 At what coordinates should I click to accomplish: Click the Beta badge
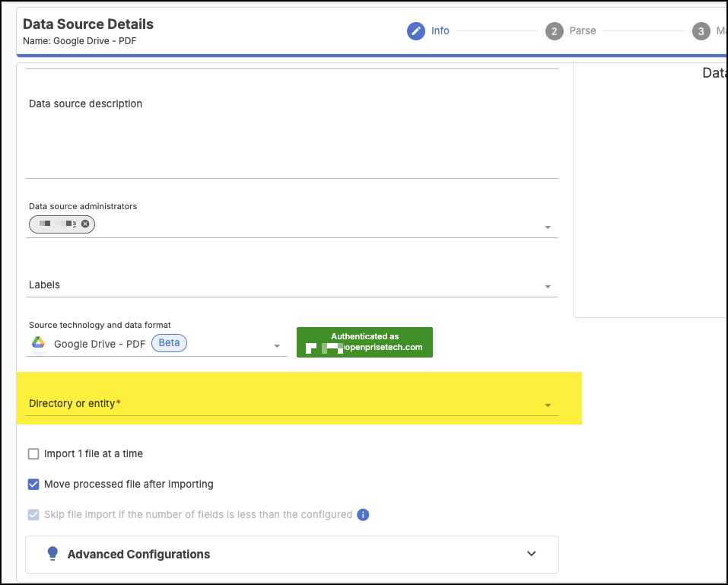click(x=169, y=343)
